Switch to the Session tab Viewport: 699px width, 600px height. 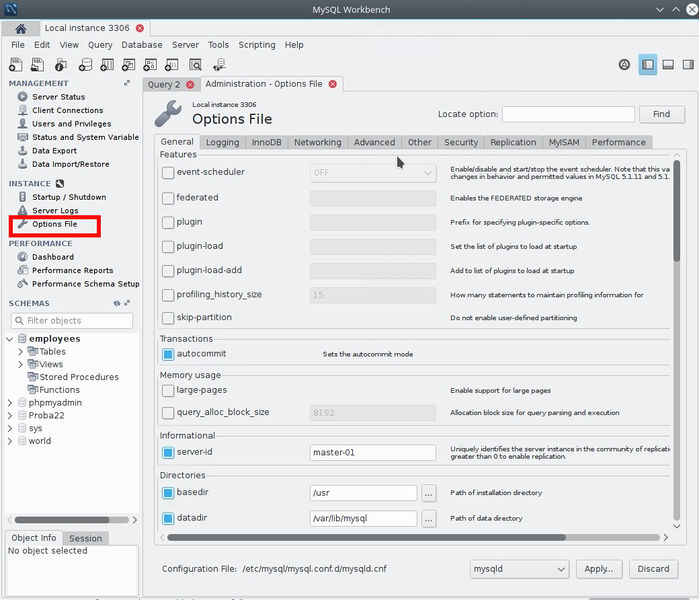(86, 538)
